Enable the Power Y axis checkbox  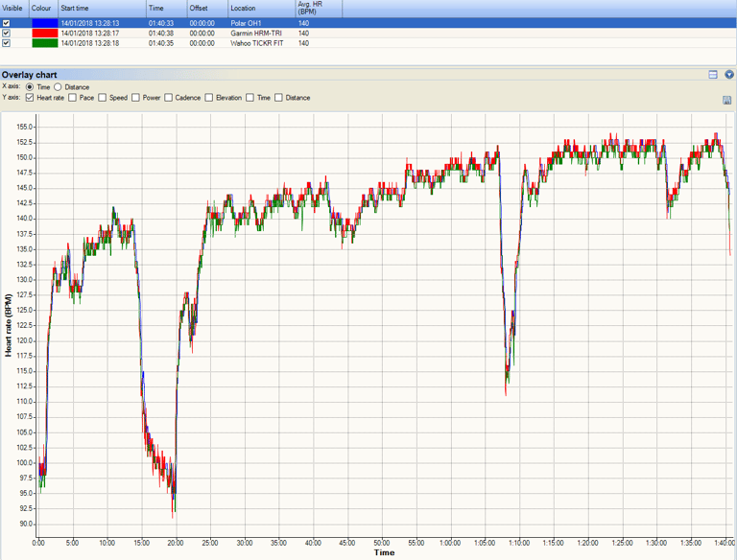click(x=135, y=97)
